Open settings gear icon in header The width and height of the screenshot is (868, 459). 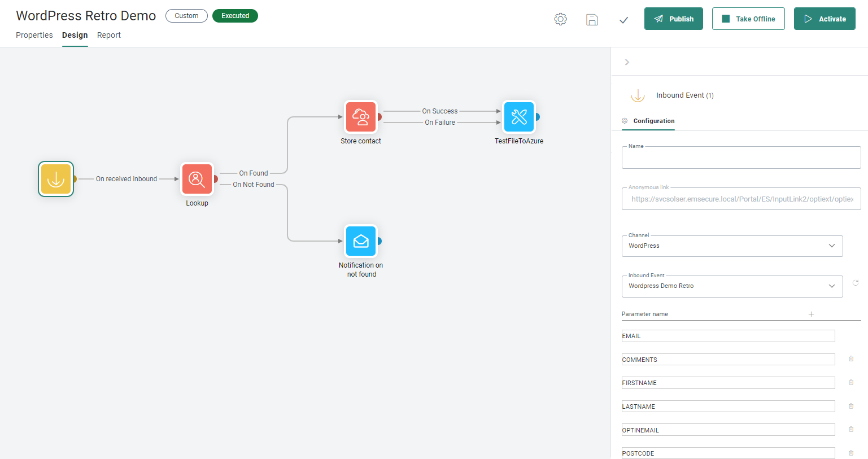[x=560, y=19]
